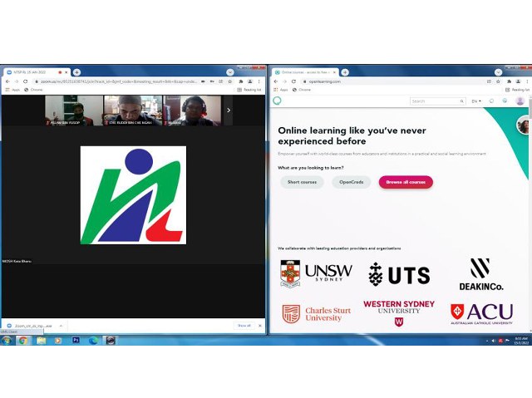The width and height of the screenshot is (532, 398).
Task: Go back in OpenLearning browser window
Action: coord(275,81)
